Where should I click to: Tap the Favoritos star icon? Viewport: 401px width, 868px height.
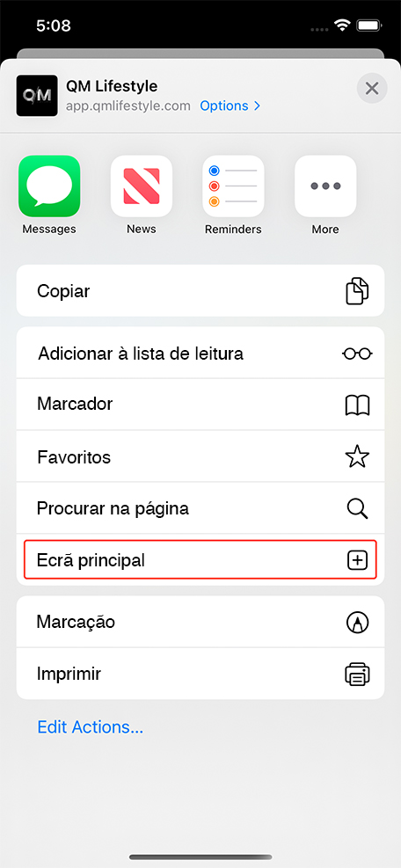(357, 457)
